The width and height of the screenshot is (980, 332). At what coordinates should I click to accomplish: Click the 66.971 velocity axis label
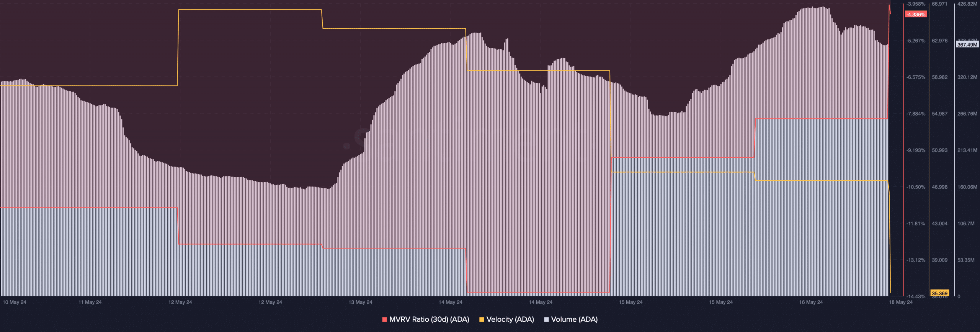coord(940,4)
